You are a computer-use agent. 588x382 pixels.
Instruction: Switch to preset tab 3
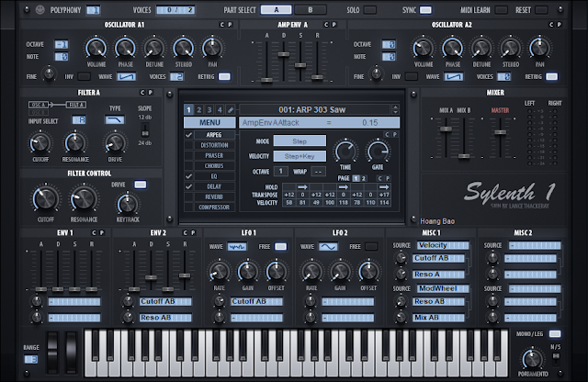click(x=209, y=110)
